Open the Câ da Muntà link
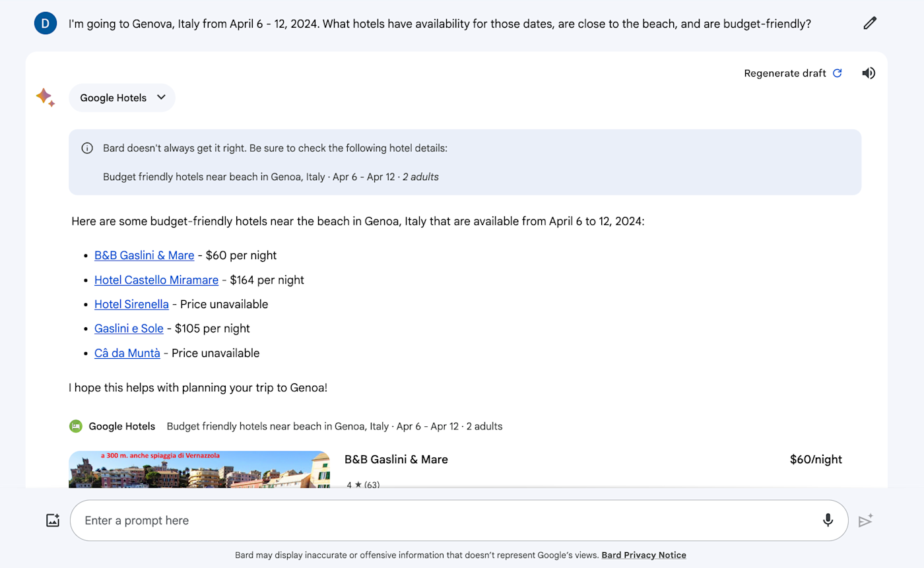Screen dimensions: 924x568 [x=127, y=353]
